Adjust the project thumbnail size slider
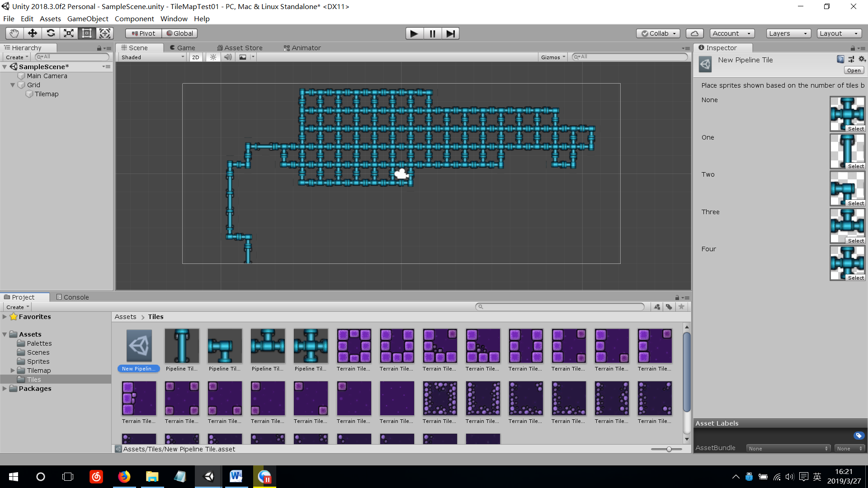 coord(669,449)
